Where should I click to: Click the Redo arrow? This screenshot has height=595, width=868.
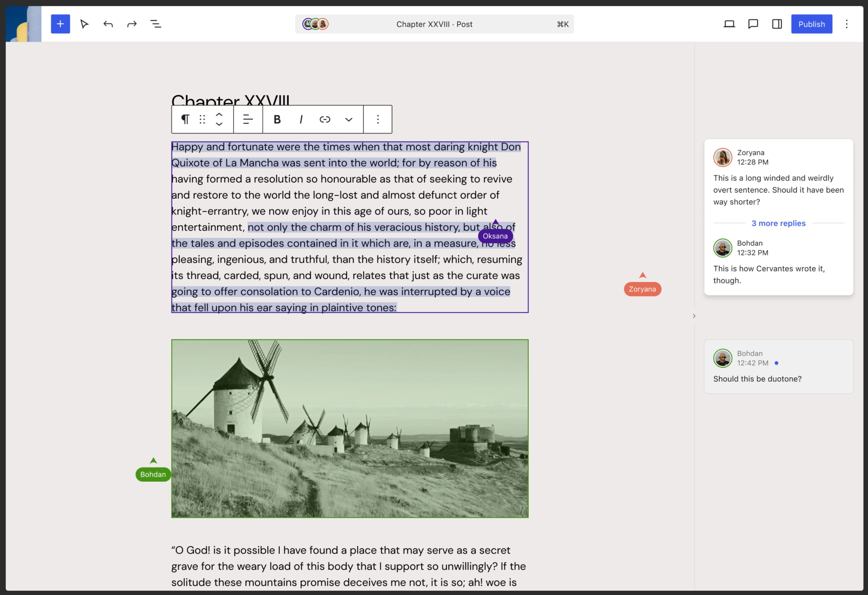coord(132,24)
